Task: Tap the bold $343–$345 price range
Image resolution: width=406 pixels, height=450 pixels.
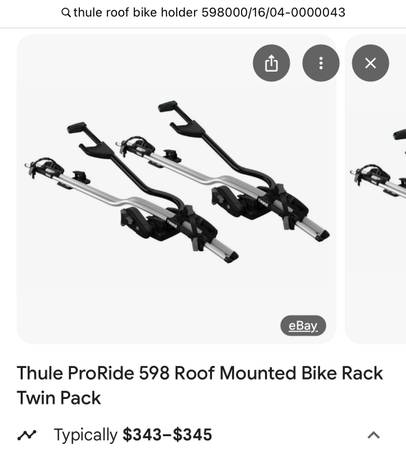Action: point(167,435)
